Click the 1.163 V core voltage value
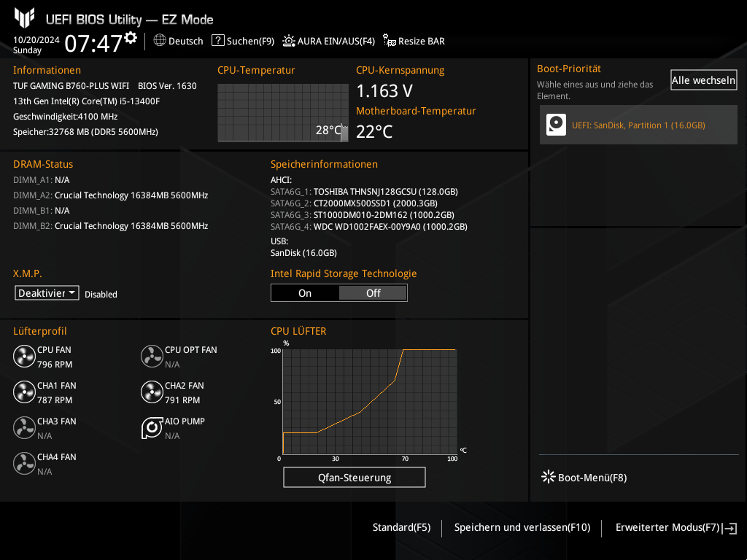 [384, 90]
